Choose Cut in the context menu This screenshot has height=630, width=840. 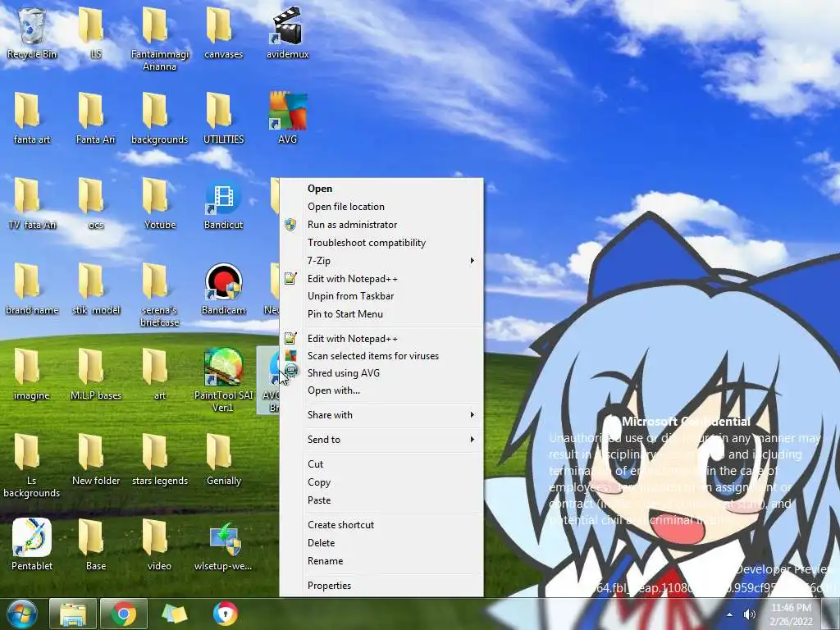pyautogui.click(x=381, y=464)
